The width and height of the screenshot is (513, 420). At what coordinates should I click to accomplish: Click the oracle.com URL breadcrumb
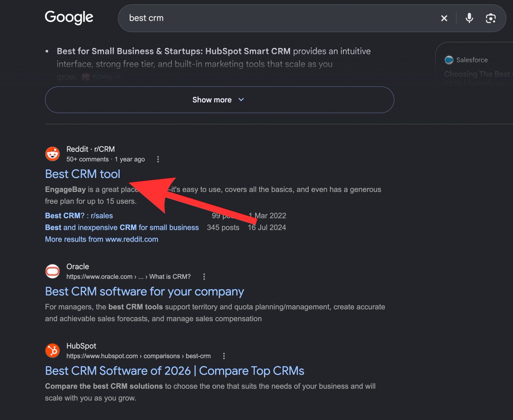point(129,276)
